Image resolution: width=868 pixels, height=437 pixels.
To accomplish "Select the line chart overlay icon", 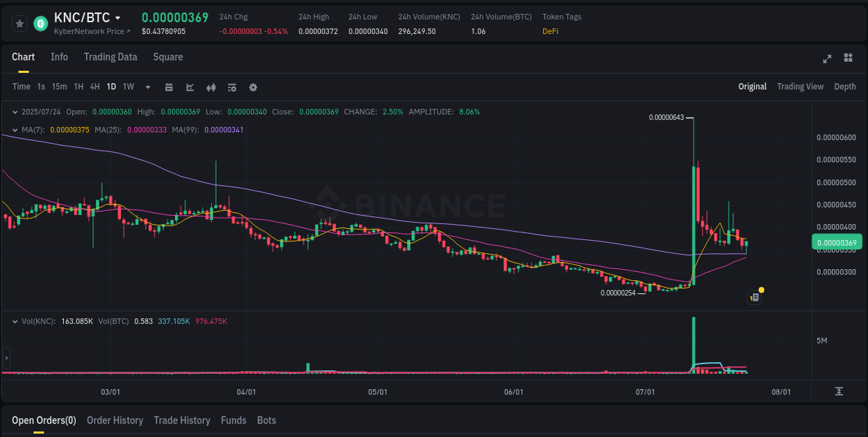I will [x=189, y=87].
